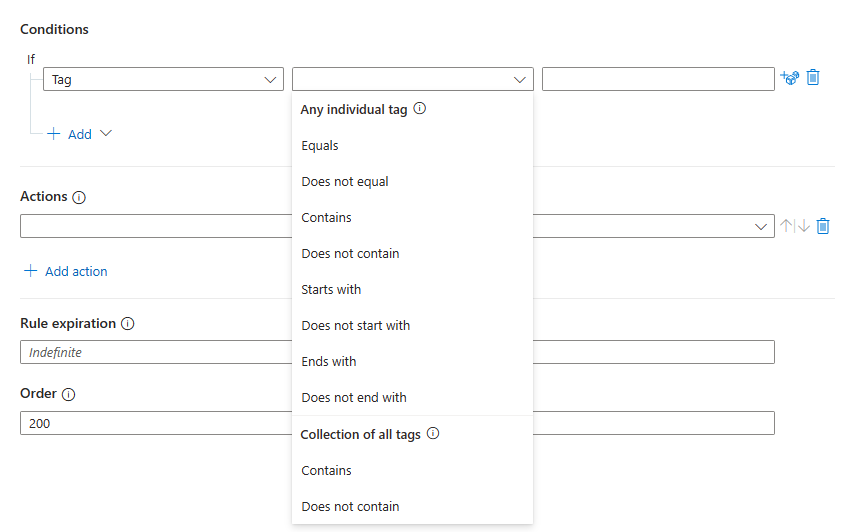Choose the Starts with operator
The height and width of the screenshot is (532, 855).
pos(331,289)
